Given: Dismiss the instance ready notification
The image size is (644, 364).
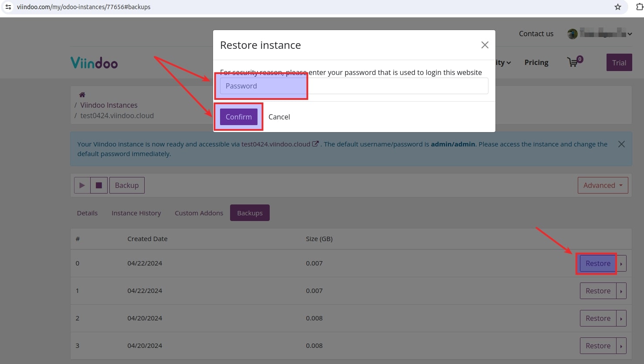Looking at the screenshot, I should coord(621,144).
